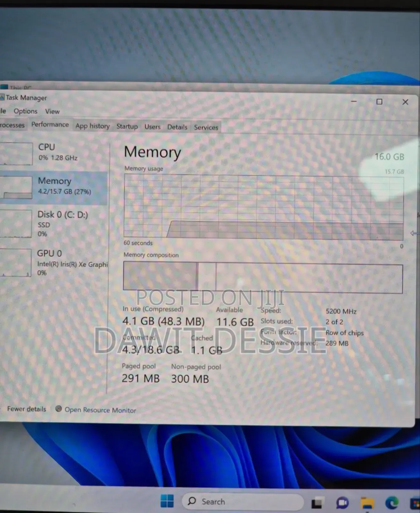Image resolution: width=420 pixels, height=513 pixels.
Task: Launch Microsoft Edge from taskbar
Action: click(x=391, y=503)
